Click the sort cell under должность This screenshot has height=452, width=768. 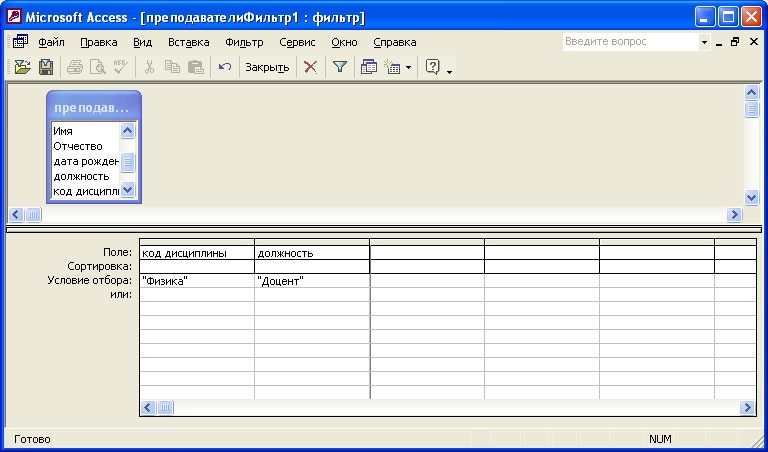point(312,267)
